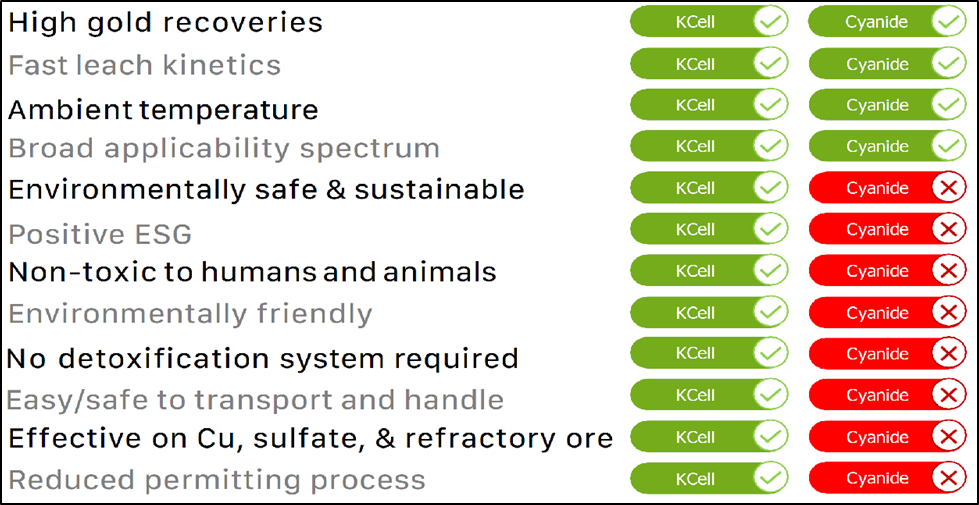This screenshot has width=979, height=505.
Task: Click the KCell checkmark for High gold recoveries
Action: coord(770,22)
